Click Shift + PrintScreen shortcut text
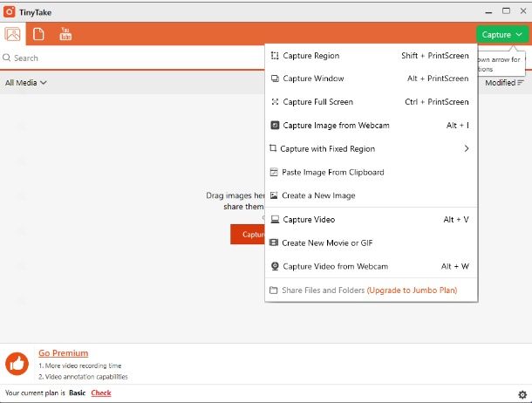The image size is (532, 403). pos(435,56)
